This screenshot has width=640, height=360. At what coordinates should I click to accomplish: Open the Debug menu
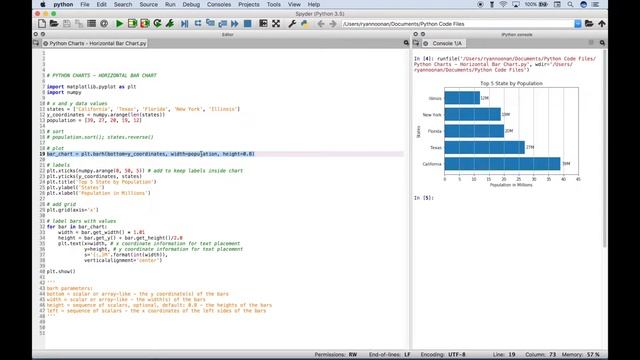point(191,4)
